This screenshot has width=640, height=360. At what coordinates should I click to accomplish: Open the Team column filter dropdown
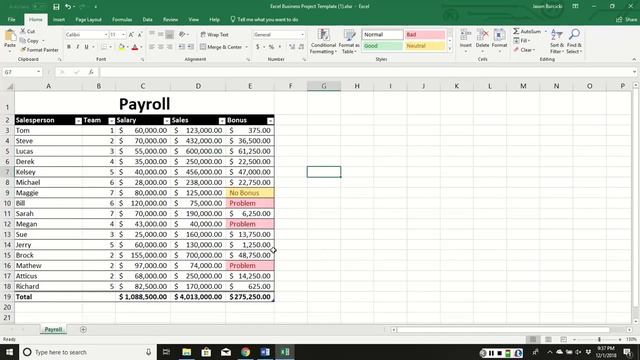(x=111, y=121)
